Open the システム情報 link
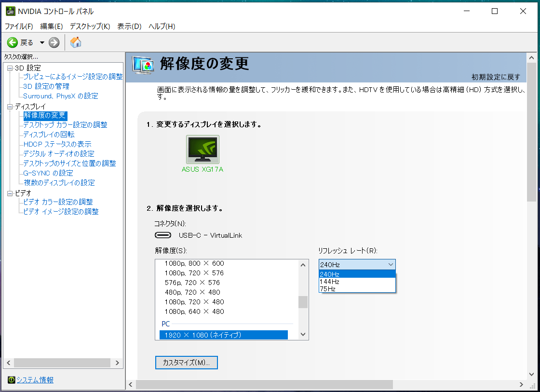The image size is (540, 392). (x=35, y=379)
